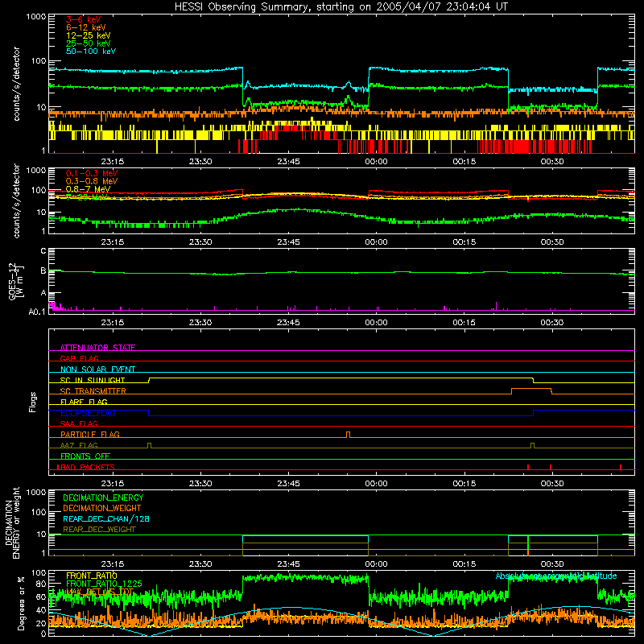Image resolution: width=644 pixels, height=644 pixels.
Task: Click the 50-100 keV legend label
Action: [91, 52]
